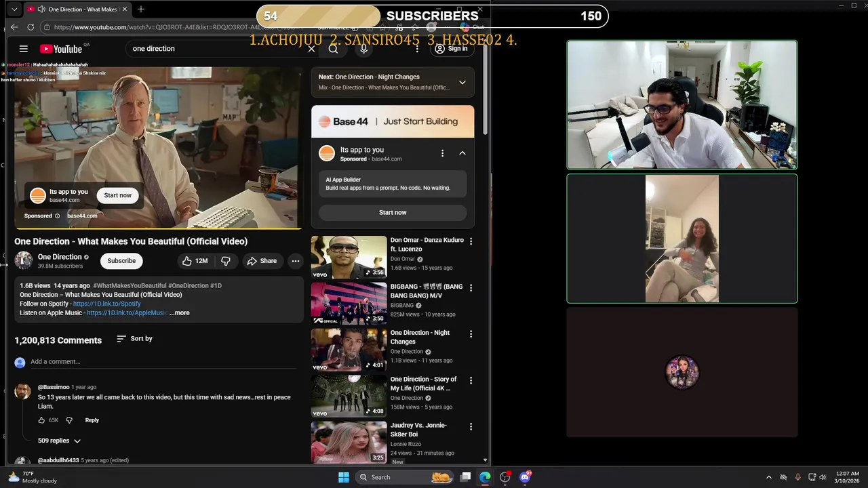
Task: Open Microsoft Edge from the taskbar
Action: tap(485, 477)
